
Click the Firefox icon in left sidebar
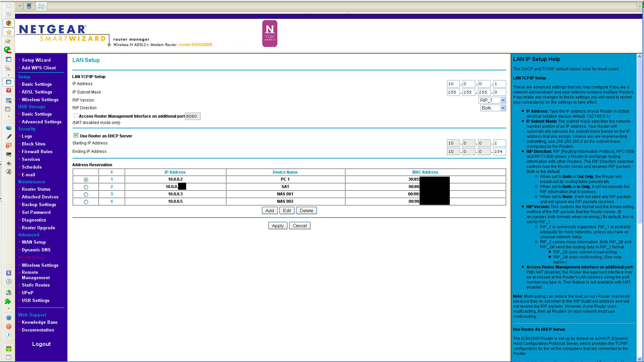point(9,23)
